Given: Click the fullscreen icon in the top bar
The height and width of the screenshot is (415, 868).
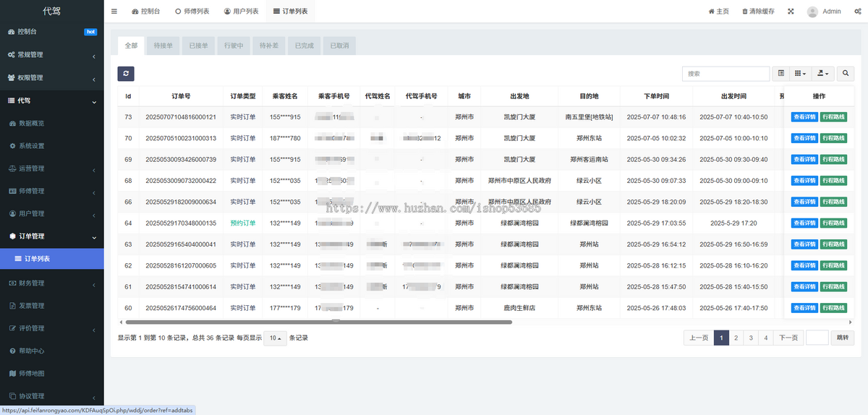Looking at the screenshot, I should point(791,12).
